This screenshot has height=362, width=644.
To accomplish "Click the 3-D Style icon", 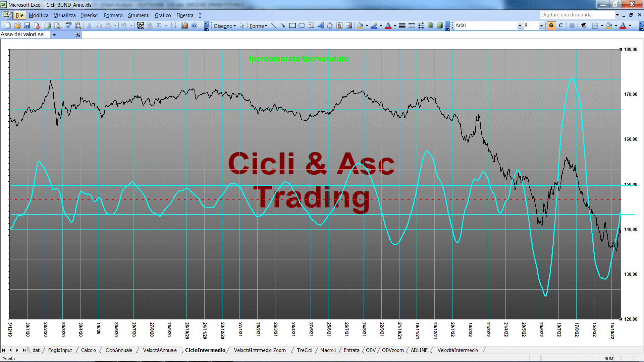I will [x=440, y=25].
